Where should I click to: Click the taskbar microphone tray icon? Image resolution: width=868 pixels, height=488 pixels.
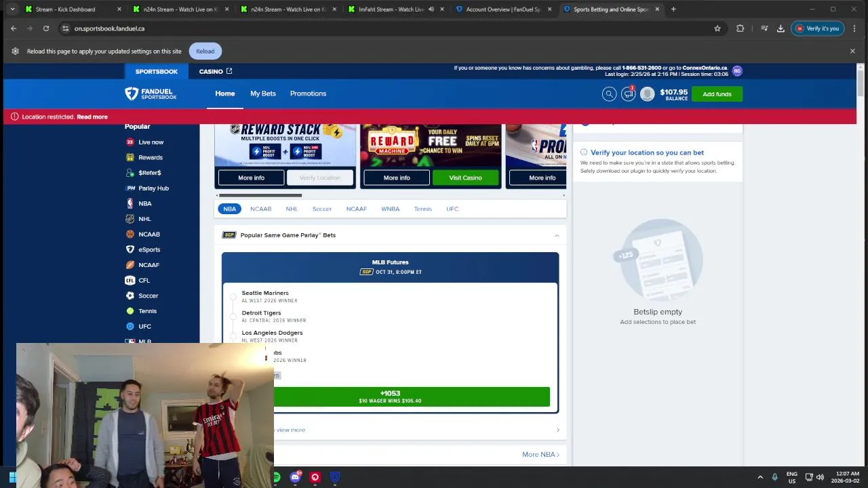pos(774,477)
